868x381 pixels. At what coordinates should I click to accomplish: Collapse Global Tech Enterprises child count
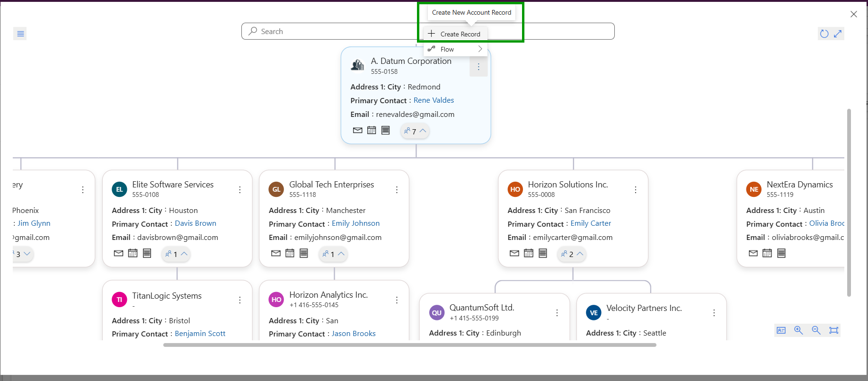(333, 254)
